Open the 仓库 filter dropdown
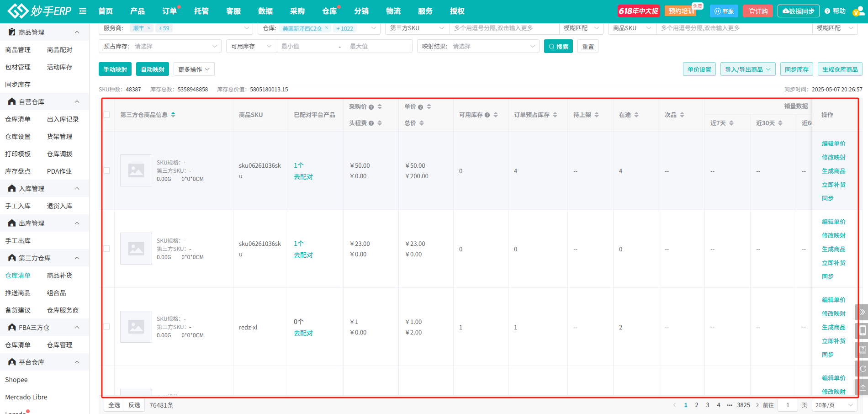This screenshot has width=868, height=414. 319,28
